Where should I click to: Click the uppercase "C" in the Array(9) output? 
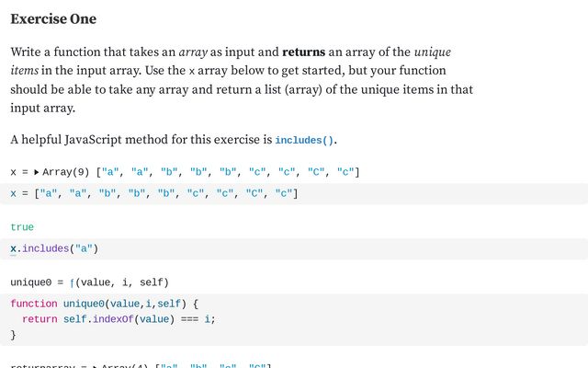coord(316,172)
